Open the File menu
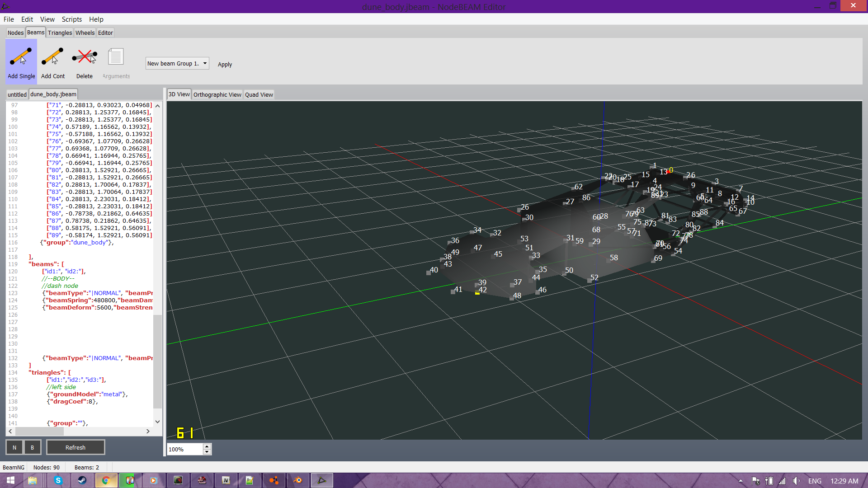868x488 pixels. [x=9, y=19]
